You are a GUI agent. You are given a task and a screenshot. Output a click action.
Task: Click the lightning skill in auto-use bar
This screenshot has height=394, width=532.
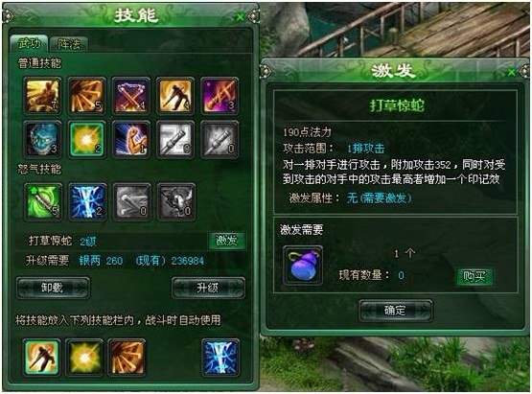[220, 358]
